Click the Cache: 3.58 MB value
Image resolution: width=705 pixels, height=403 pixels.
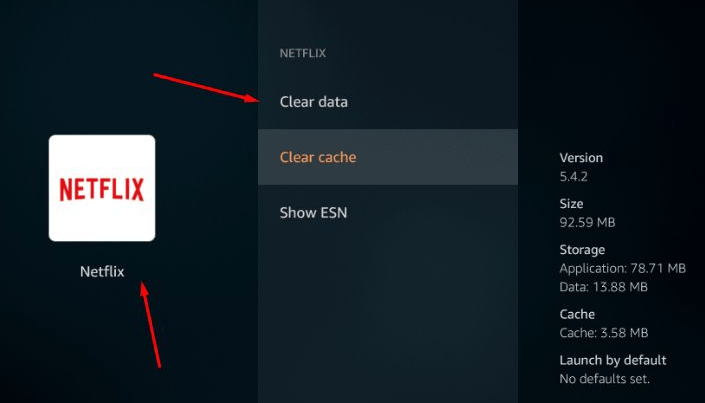click(603, 333)
